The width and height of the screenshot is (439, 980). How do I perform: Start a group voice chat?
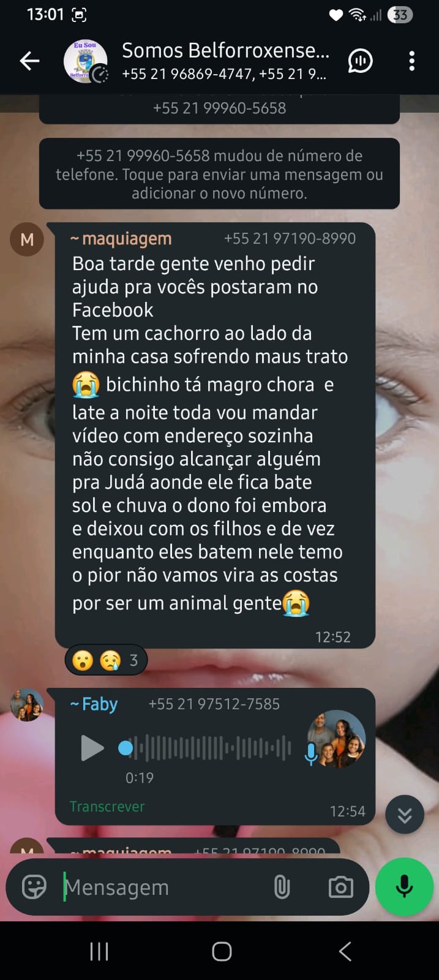point(360,61)
